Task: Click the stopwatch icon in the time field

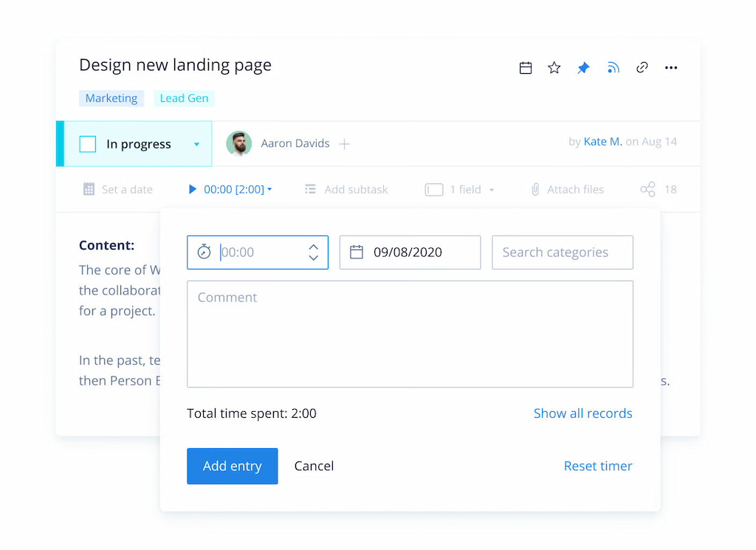Action: point(204,252)
